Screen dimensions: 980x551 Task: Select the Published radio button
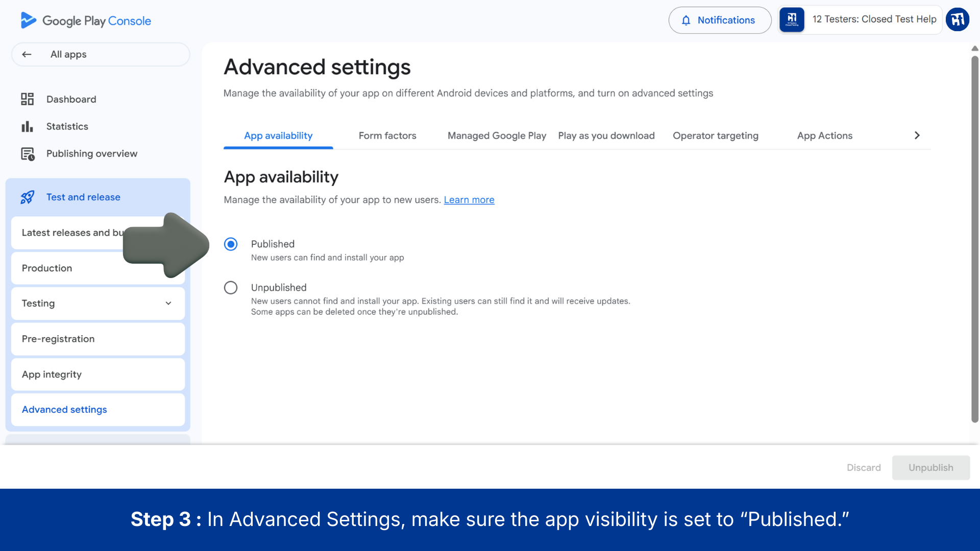coord(231,244)
